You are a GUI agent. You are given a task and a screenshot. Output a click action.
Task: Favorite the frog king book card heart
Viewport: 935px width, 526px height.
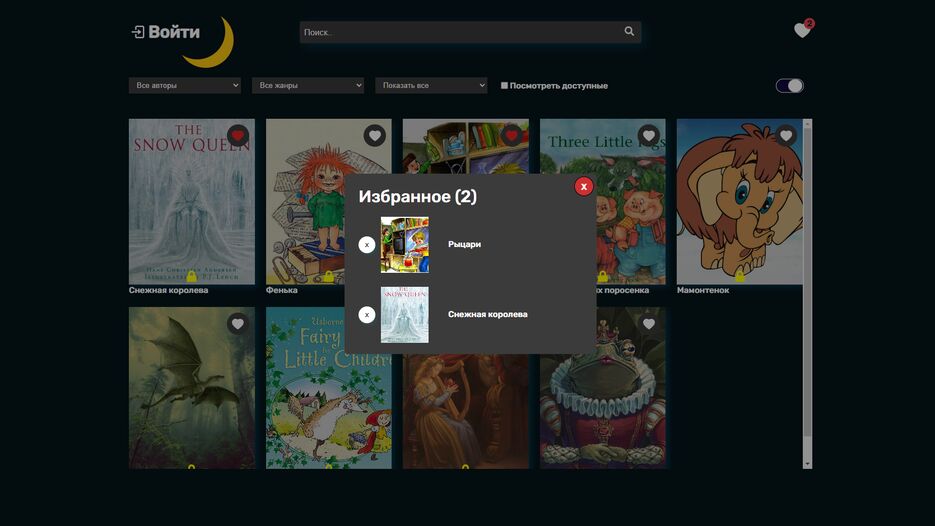(649, 324)
